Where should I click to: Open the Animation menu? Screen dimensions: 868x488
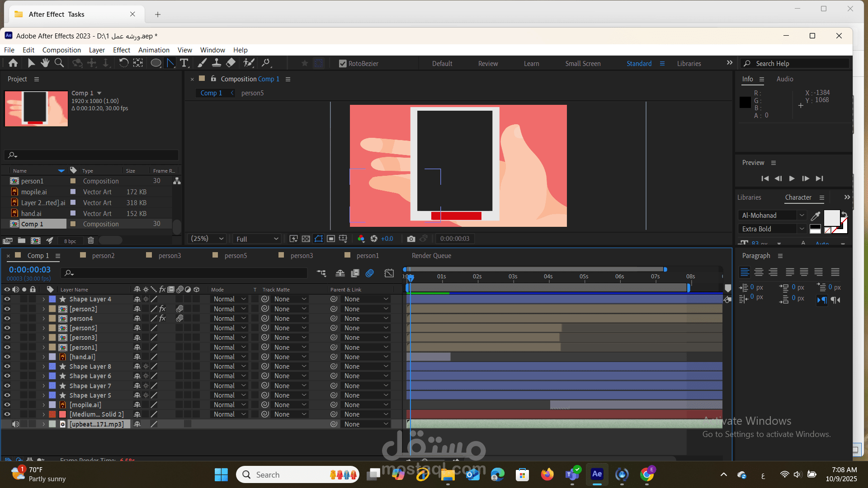[154, 50]
